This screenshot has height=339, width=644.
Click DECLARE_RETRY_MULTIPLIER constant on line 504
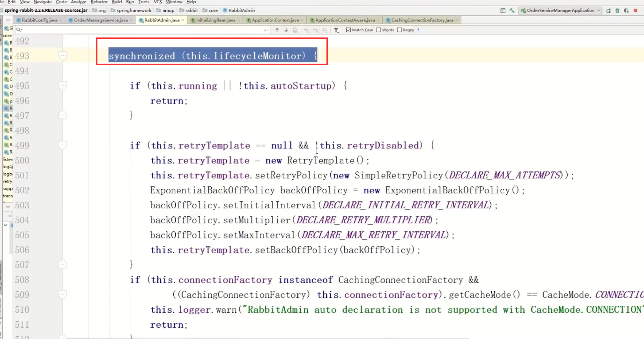pyautogui.click(x=363, y=220)
